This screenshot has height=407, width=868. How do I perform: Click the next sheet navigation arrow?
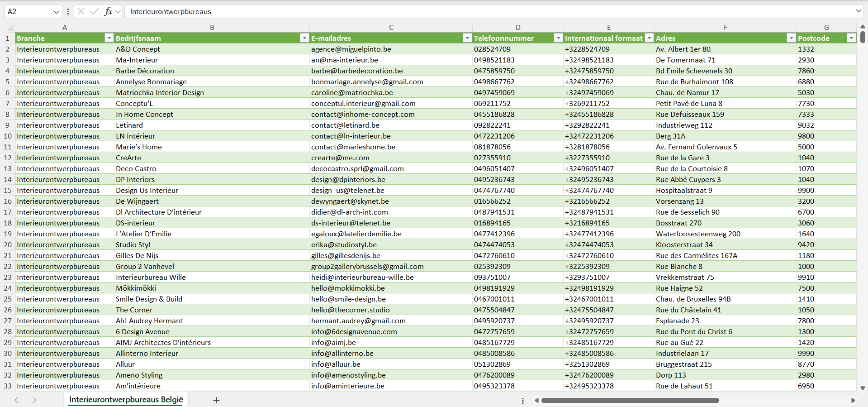click(x=34, y=400)
